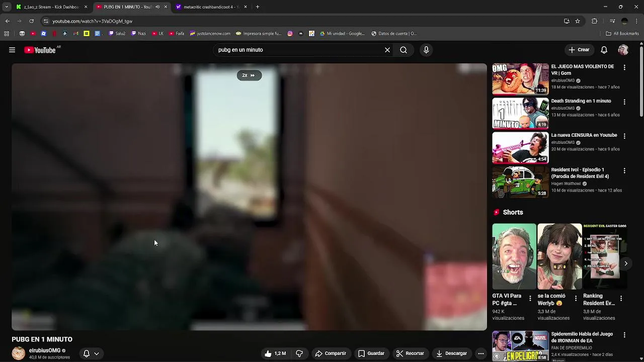Open Resident Ivol Episodio 1 thumbnail
Viewport: 644px width, 362px height.
[x=520, y=183]
